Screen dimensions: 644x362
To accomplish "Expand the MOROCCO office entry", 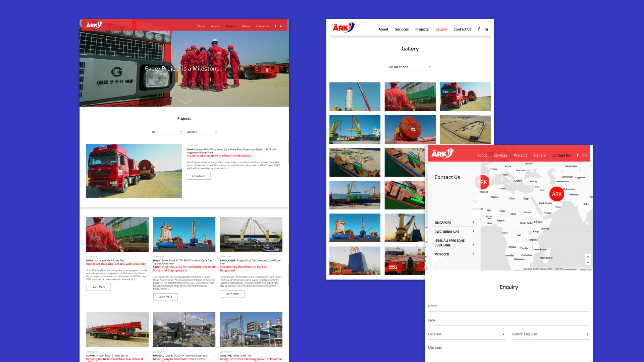I will [454, 254].
